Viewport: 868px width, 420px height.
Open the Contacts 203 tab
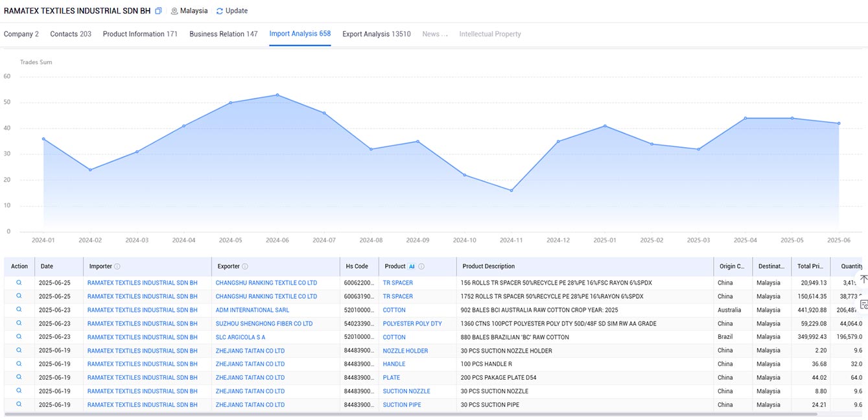[71, 34]
